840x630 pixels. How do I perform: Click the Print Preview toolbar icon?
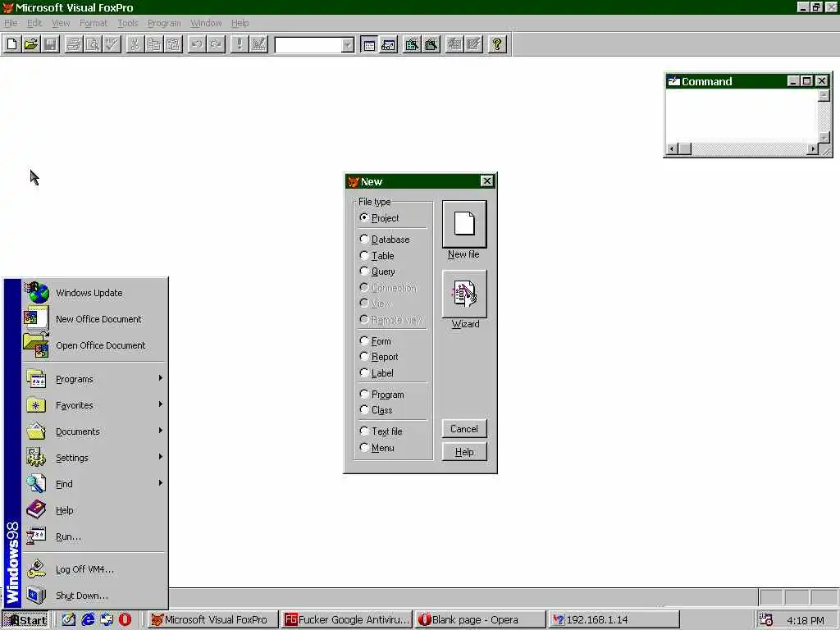[x=93, y=44]
